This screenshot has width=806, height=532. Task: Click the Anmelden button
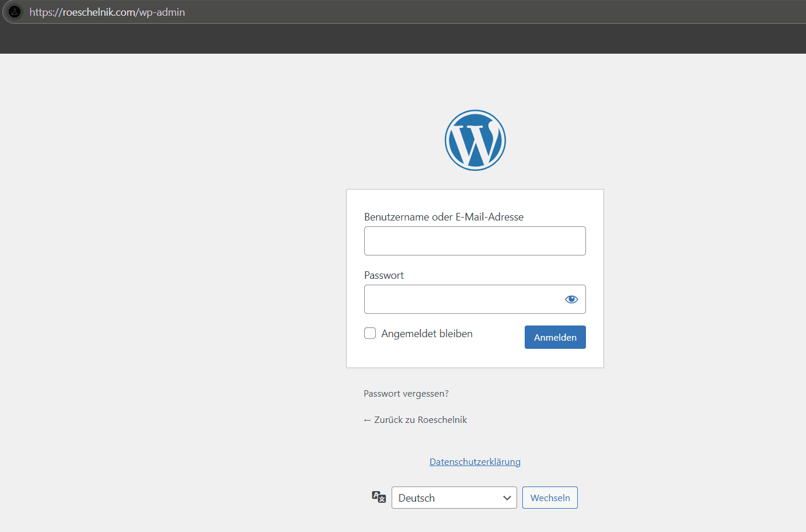coord(555,337)
